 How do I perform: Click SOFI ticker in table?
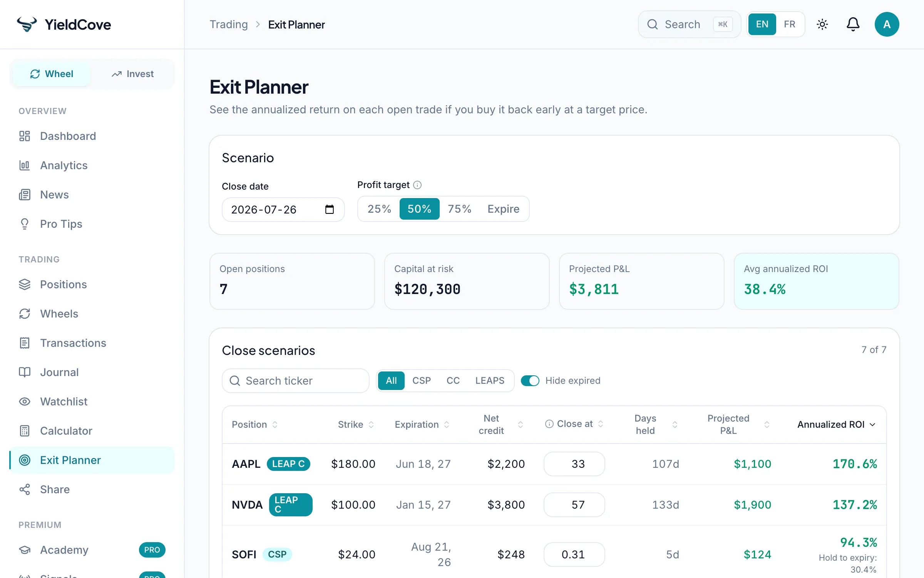coord(244,554)
